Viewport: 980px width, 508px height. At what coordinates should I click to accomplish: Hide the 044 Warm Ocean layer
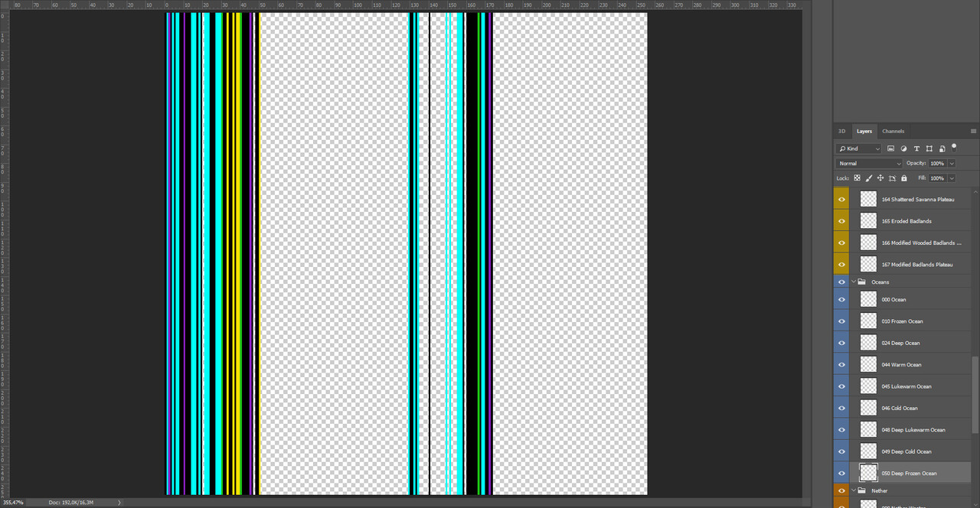click(841, 364)
